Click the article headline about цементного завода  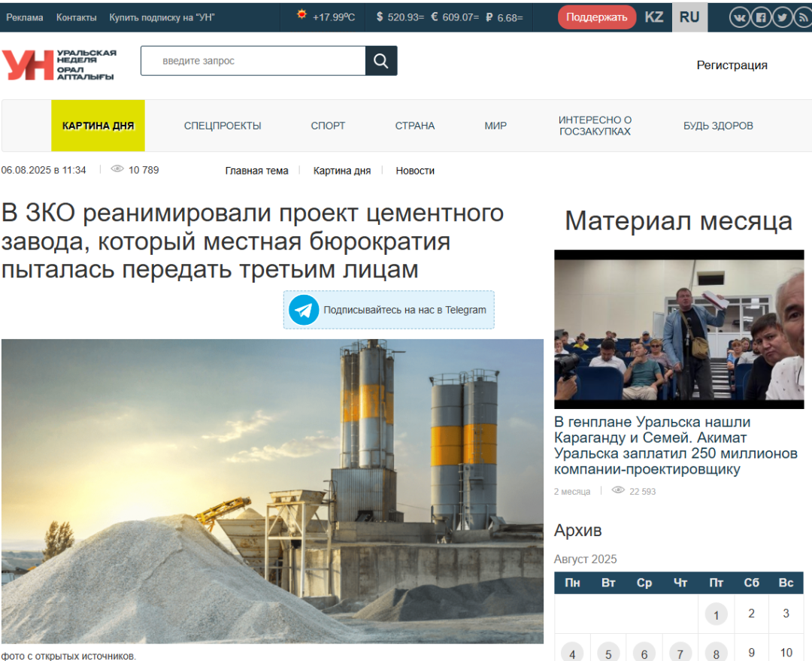pyautogui.click(x=253, y=241)
